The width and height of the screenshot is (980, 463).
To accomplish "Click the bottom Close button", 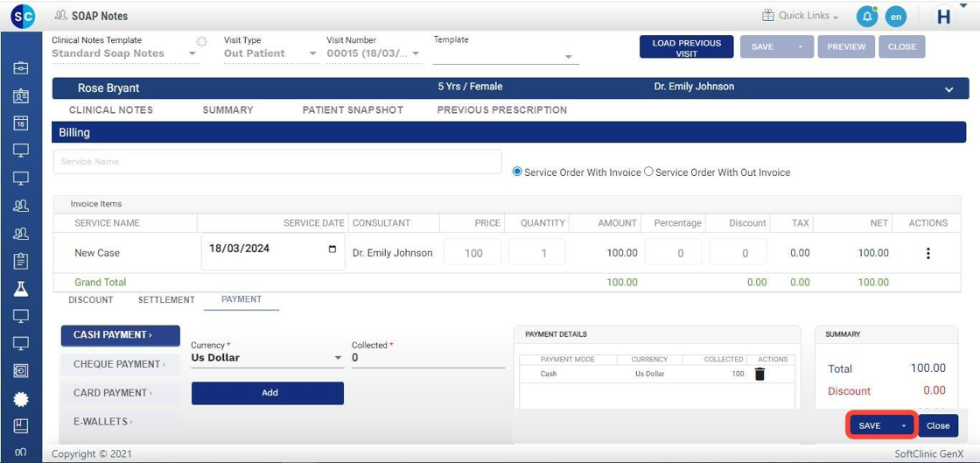I will click(x=938, y=425).
